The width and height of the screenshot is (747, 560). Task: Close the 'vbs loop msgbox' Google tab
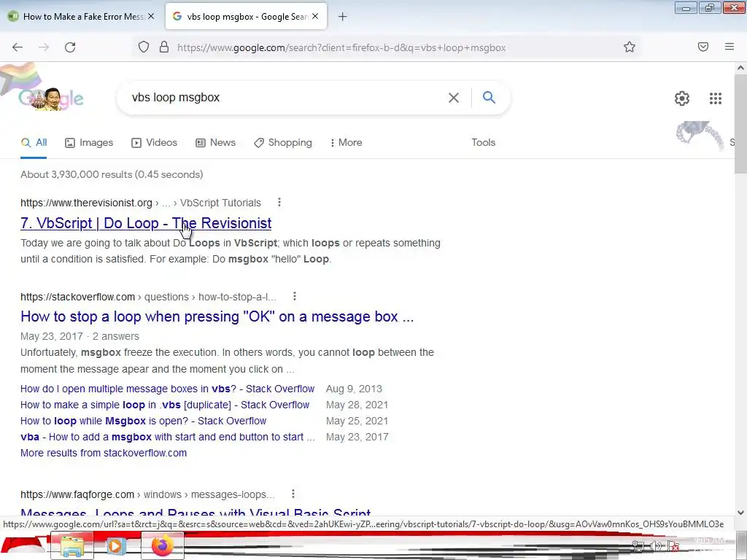(x=315, y=16)
